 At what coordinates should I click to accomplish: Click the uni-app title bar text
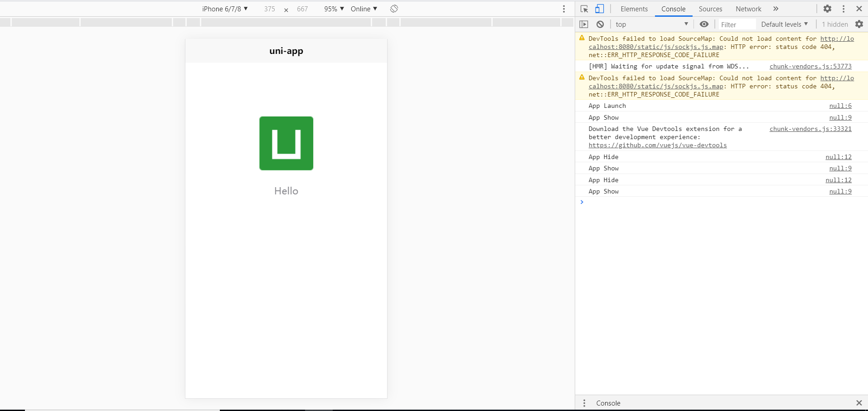click(x=286, y=51)
